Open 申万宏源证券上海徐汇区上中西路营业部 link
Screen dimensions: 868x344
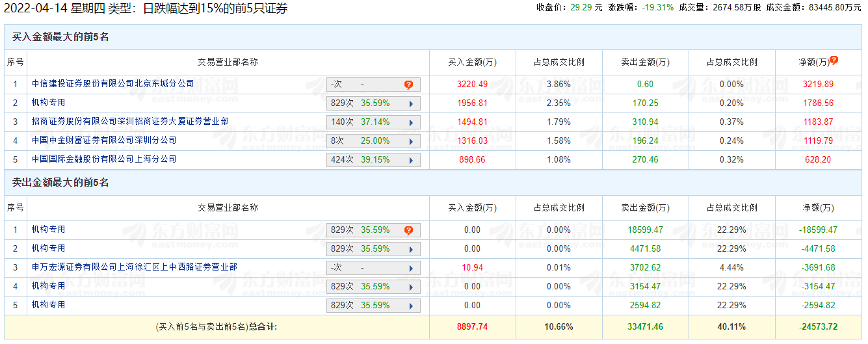click(135, 267)
